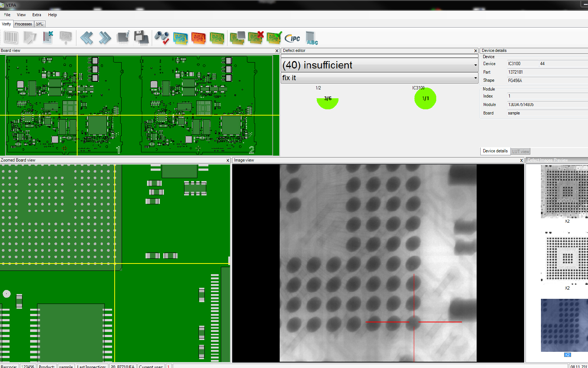
Task: Click the board with green checkmark icon
Action: 274,38
